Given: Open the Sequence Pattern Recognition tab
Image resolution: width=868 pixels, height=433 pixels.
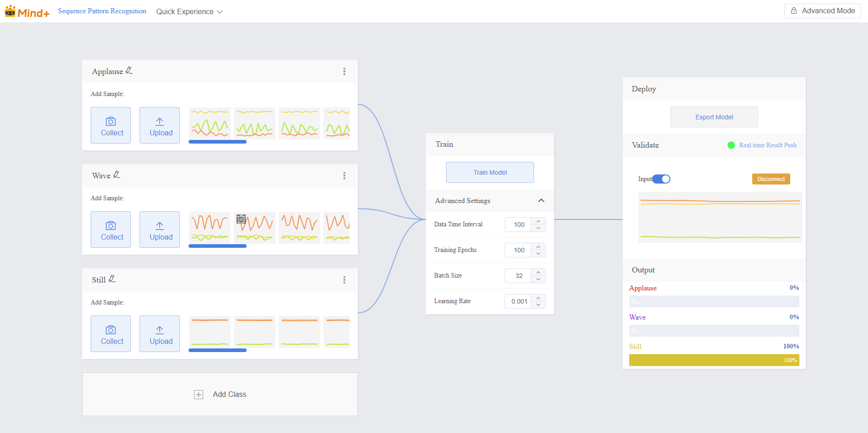Looking at the screenshot, I should pyautogui.click(x=102, y=11).
